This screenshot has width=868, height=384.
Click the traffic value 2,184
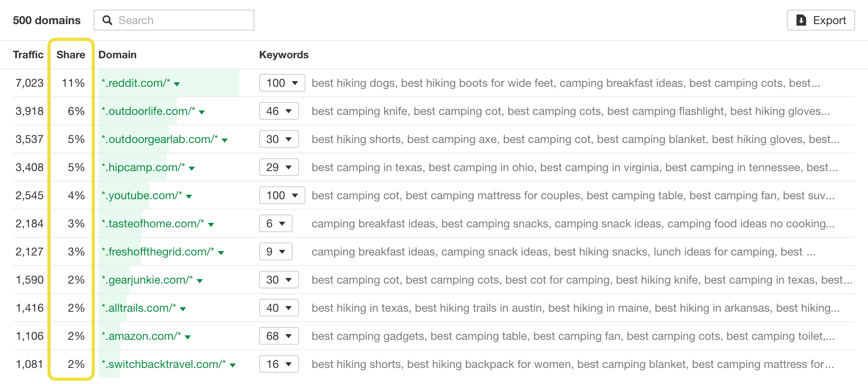tap(29, 223)
